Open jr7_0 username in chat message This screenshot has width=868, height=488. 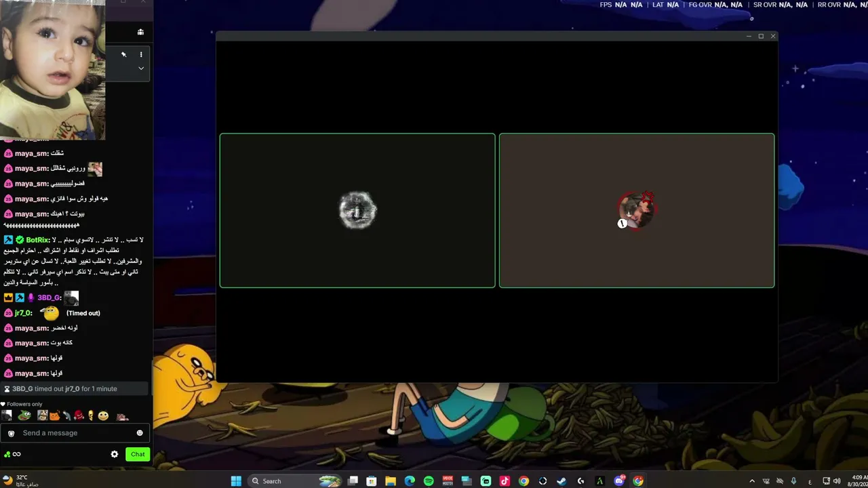click(24, 313)
